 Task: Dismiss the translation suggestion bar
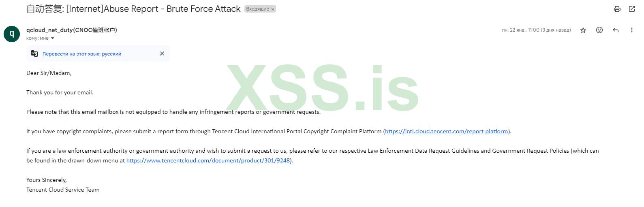click(x=162, y=53)
